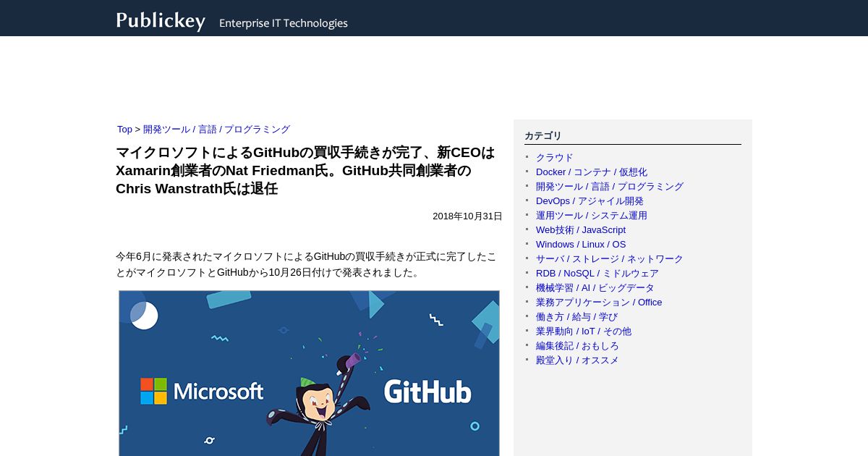This screenshot has width=868, height=456.
Task: Open the 業務アプリケーション / Office category
Action: coord(599,303)
